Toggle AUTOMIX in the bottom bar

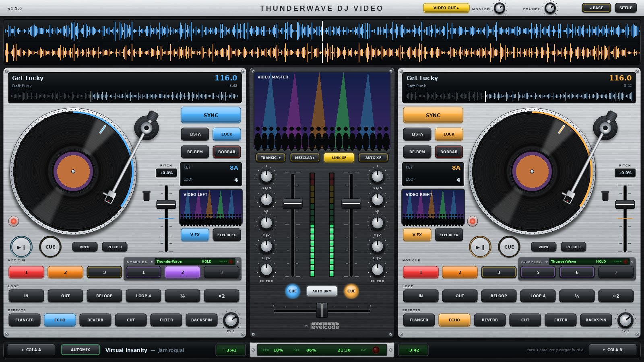tap(80, 350)
